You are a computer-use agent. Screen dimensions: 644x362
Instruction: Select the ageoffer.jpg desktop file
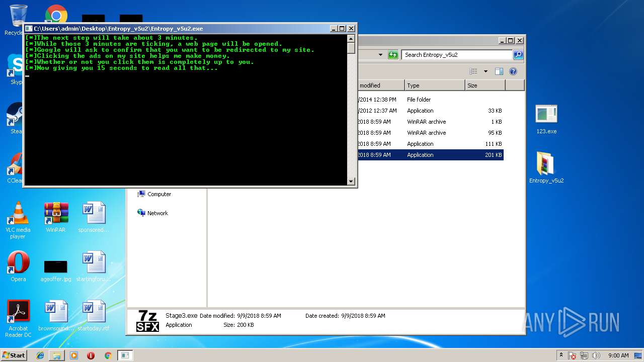pyautogui.click(x=56, y=270)
